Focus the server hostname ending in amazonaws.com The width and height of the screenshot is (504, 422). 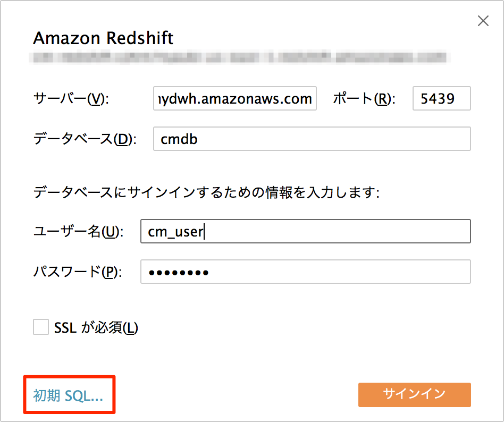[x=235, y=98]
